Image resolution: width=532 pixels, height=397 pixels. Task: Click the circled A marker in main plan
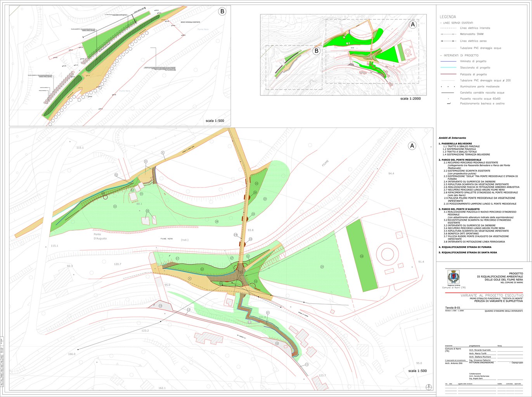tap(412, 146)
